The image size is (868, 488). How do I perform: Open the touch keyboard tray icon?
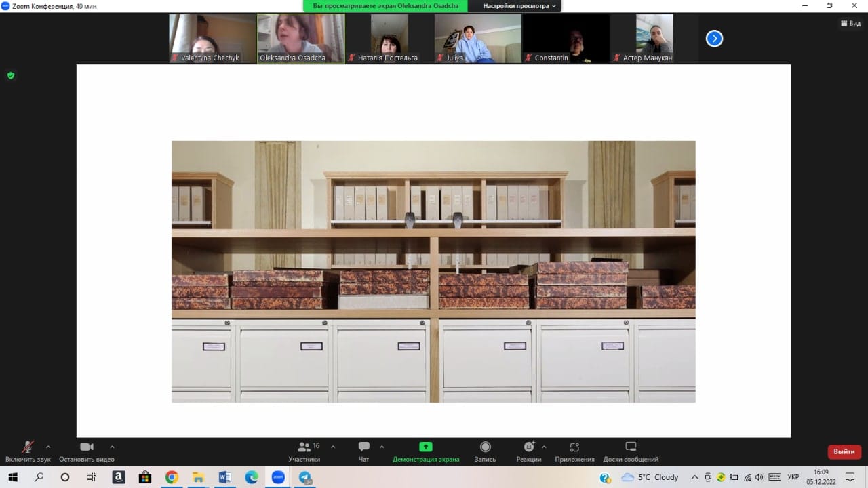pyautogui.click(x=774, y=477)
